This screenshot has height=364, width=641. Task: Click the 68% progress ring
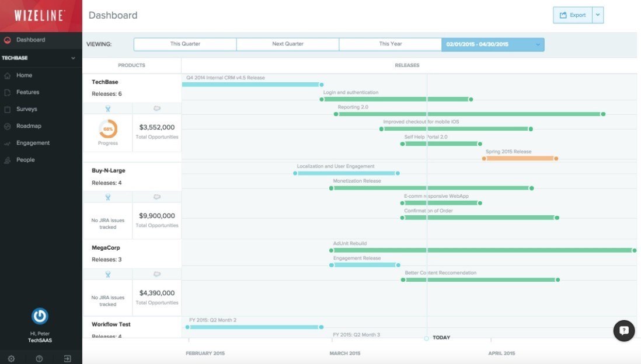click(x=108, y=129)
